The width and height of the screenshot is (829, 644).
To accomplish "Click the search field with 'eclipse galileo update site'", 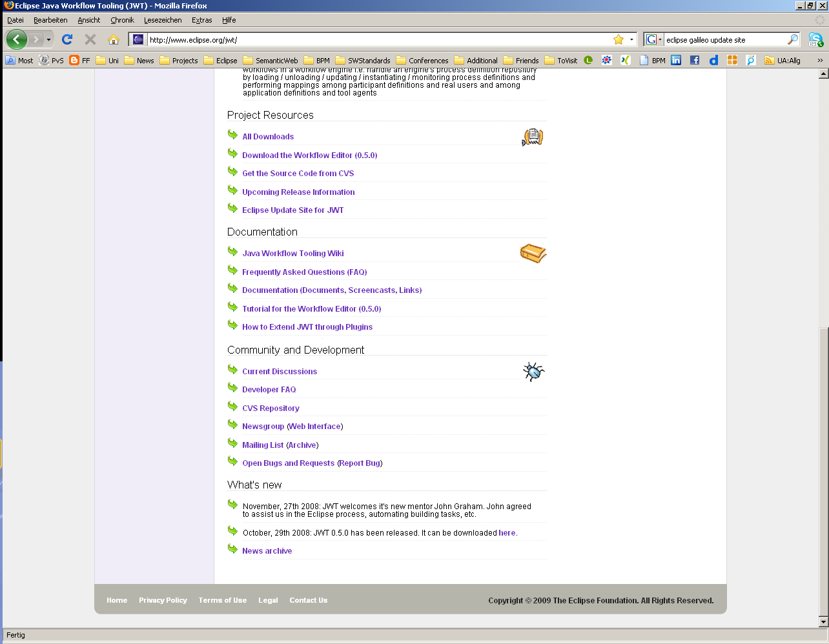I will tap(726, 40).
